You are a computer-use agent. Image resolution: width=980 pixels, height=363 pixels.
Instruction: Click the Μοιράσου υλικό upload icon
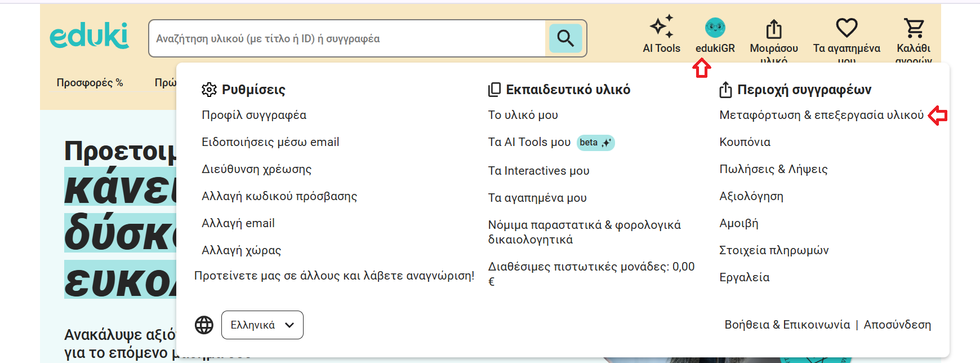(773, 29)
